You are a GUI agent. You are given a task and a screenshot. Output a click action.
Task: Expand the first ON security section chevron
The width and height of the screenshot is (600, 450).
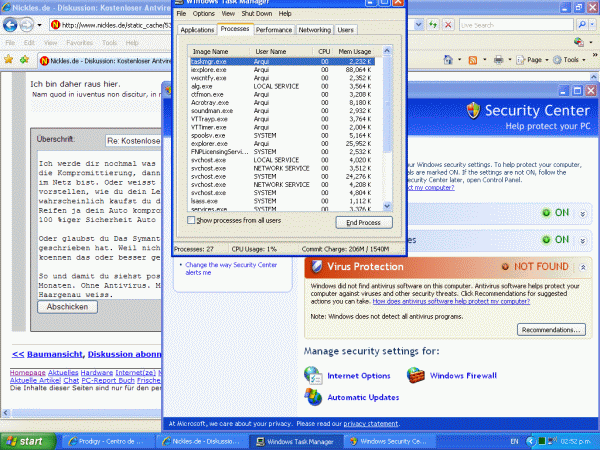582,214
